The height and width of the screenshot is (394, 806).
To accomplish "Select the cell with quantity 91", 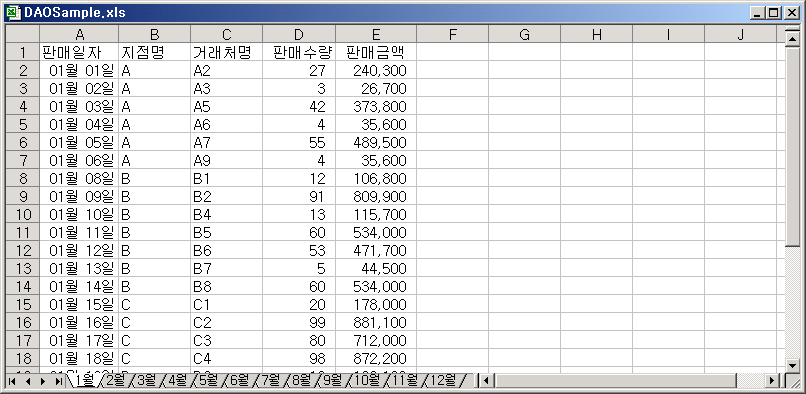I will [x=299, y=196].
